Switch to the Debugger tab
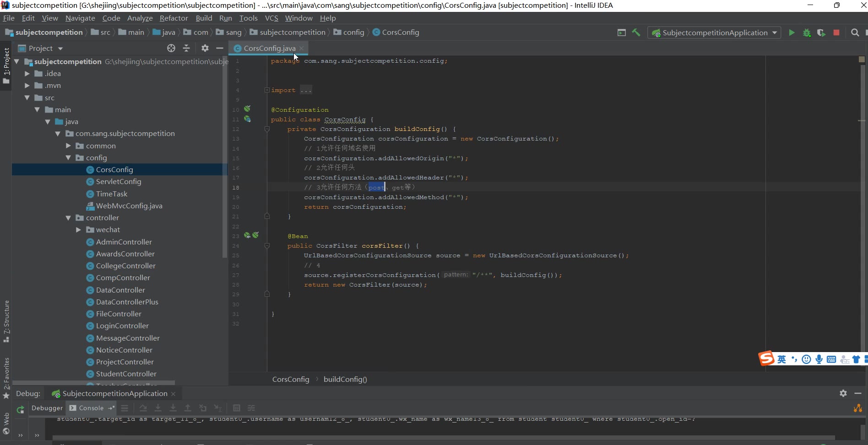The image size is (868, 445). [47, 408]
